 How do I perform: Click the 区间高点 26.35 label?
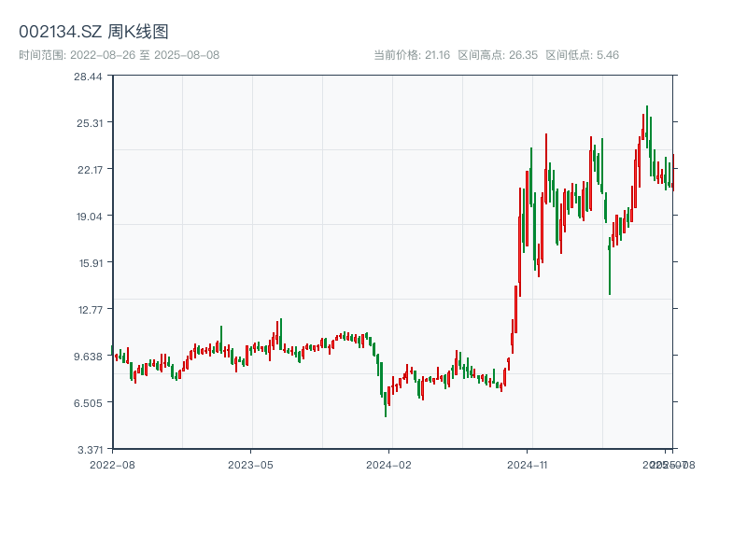498,55
